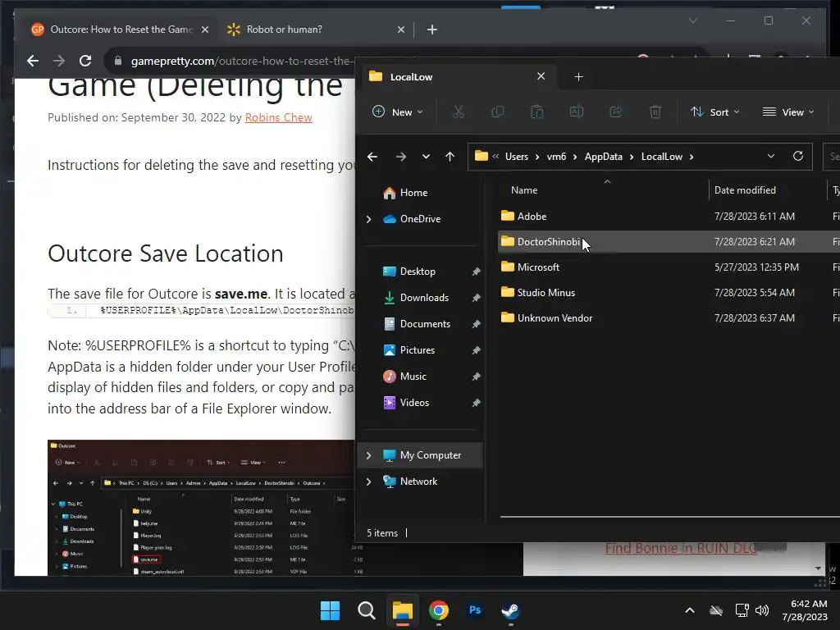The width and height of the screenshot is (840, 630).
Task: Add a new File Explorer tab
Action: pos(578,76)
